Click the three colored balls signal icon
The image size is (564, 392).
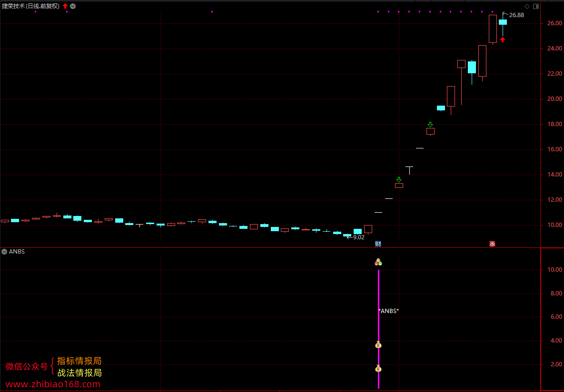click(x=378, y=262)
